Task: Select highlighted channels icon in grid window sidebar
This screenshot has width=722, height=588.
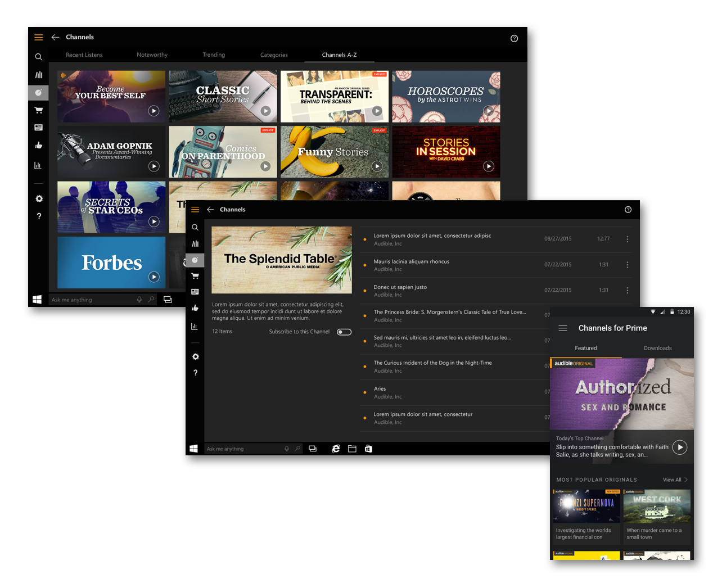Action: [38, 92]
